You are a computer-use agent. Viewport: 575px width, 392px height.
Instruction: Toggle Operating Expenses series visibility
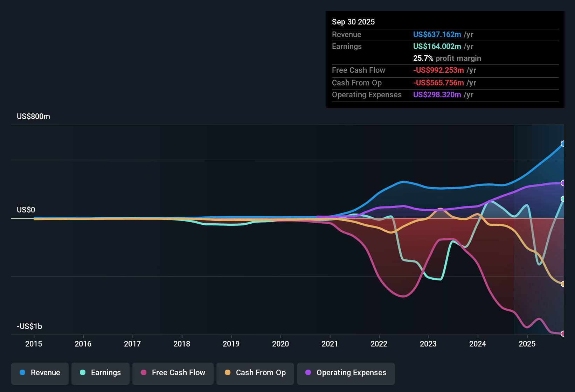point(346,373)
